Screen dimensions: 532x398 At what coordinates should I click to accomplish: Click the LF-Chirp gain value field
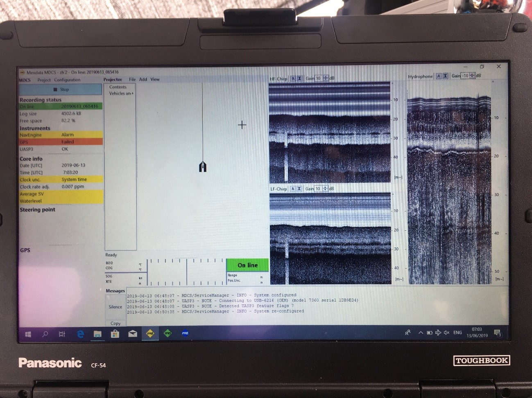(319, 189)
